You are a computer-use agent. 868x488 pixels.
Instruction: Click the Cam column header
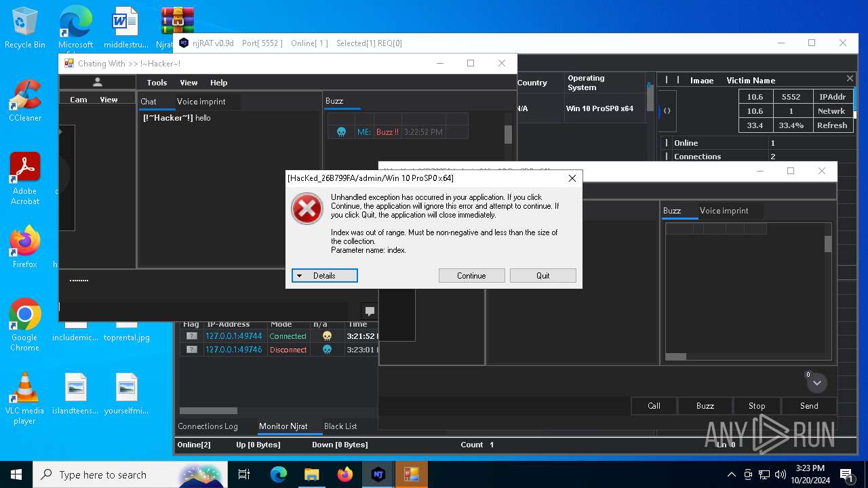click(x=79, y=100)
